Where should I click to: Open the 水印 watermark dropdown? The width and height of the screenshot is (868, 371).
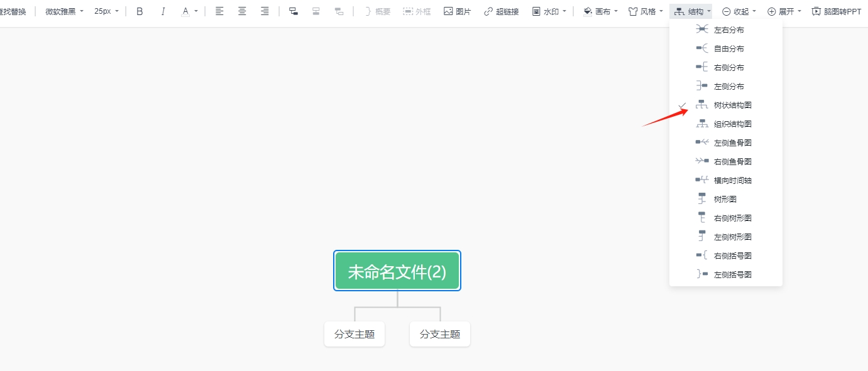tap(548, 11)
